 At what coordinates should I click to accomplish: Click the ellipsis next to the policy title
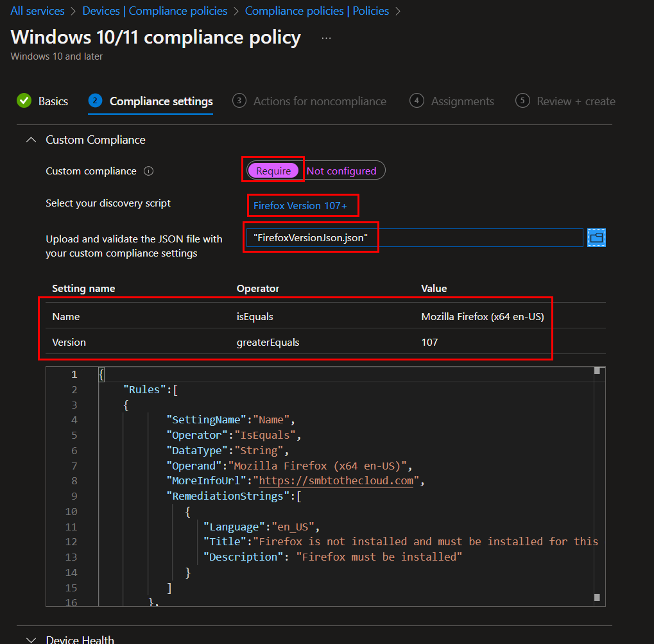click(x=326, y=38)
